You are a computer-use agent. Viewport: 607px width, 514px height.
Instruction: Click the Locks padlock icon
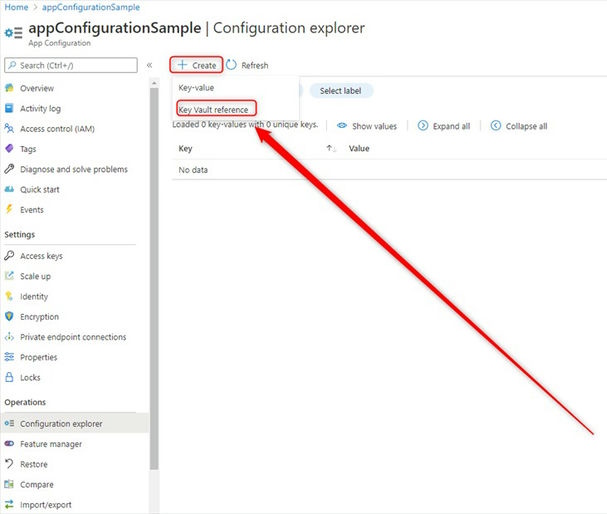pyautogui.click(x=9, y=377)
